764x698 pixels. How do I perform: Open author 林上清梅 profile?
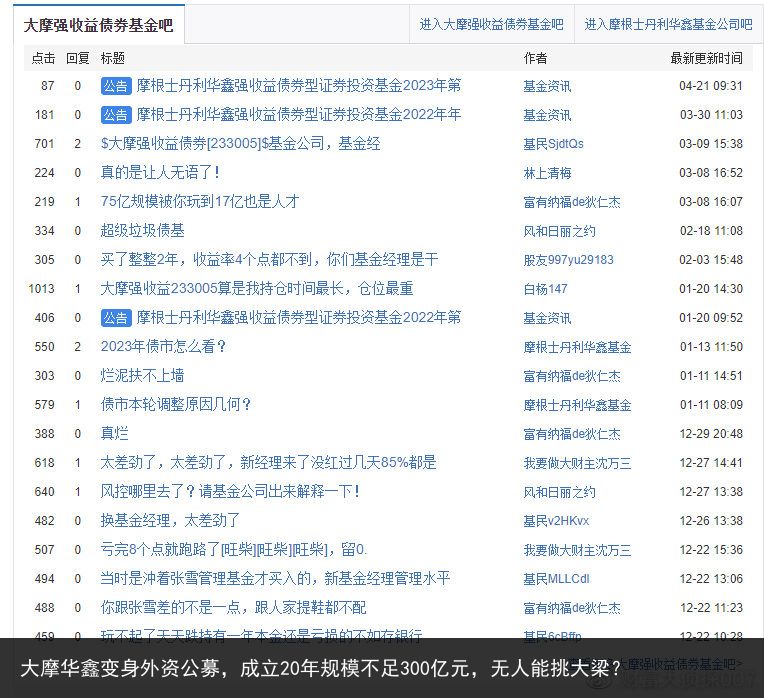coord(547,173)
